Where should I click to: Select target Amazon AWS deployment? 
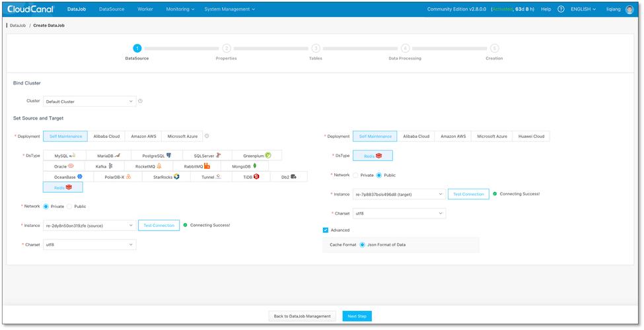(453, 136)
